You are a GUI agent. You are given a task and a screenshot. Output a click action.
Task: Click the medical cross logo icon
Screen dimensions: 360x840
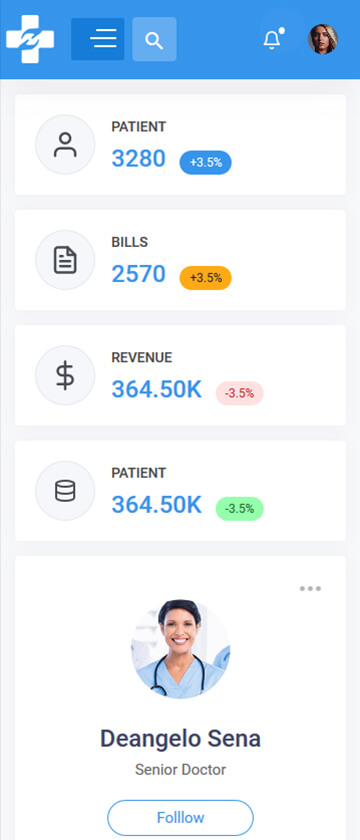pyautogui.click(x=30, y=39)
